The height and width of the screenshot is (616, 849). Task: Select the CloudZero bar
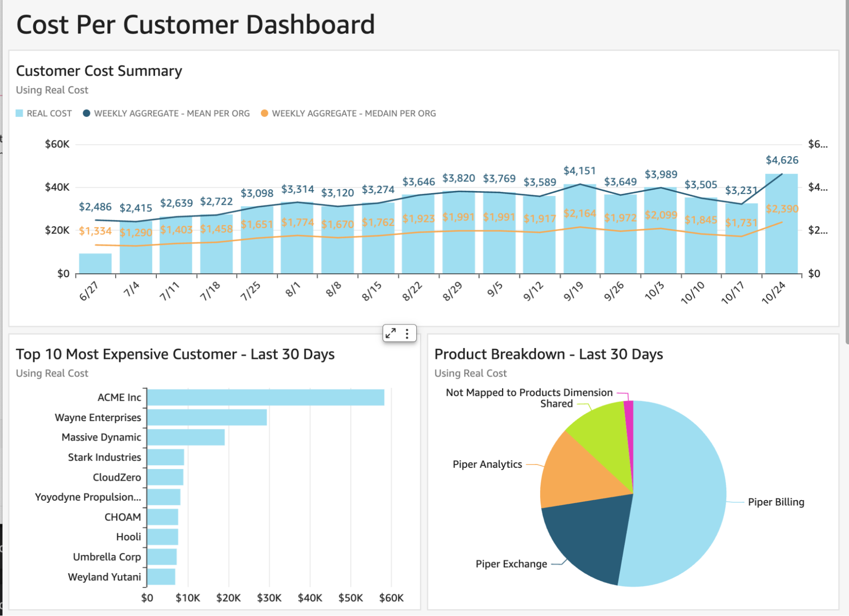coord(165,477)
